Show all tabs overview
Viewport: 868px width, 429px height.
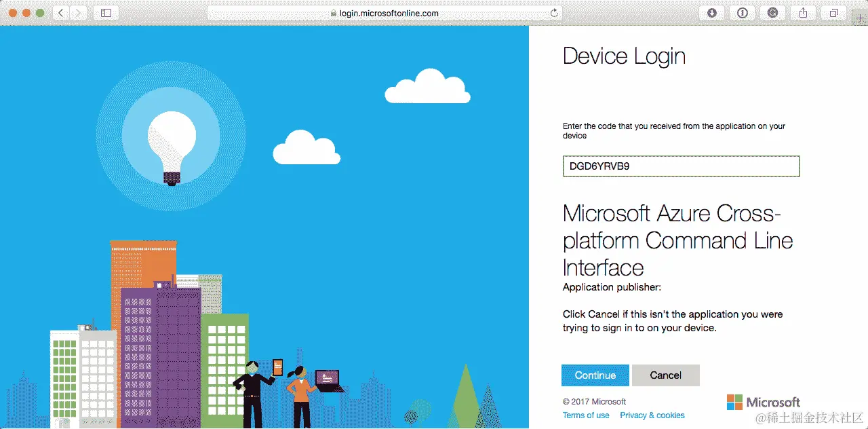coord(834,13)
